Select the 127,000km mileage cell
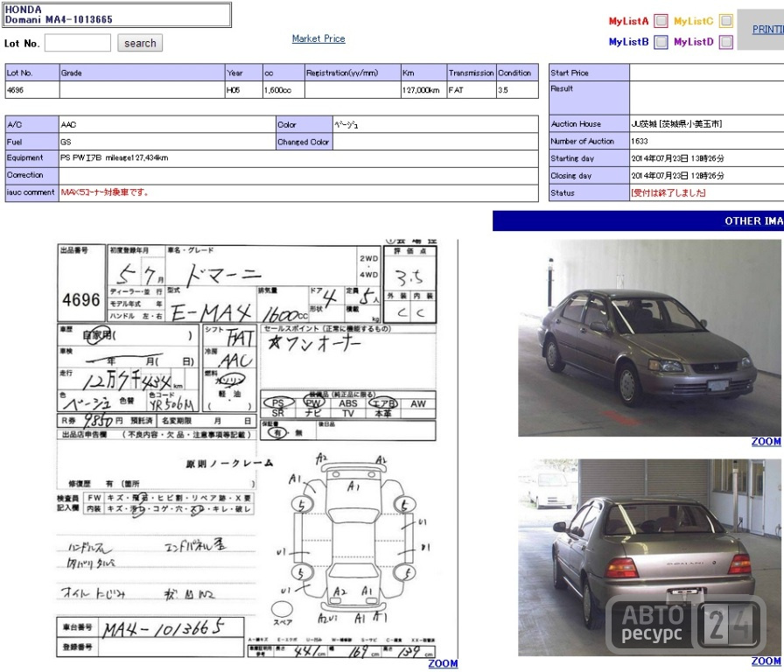 coord(423,90)
